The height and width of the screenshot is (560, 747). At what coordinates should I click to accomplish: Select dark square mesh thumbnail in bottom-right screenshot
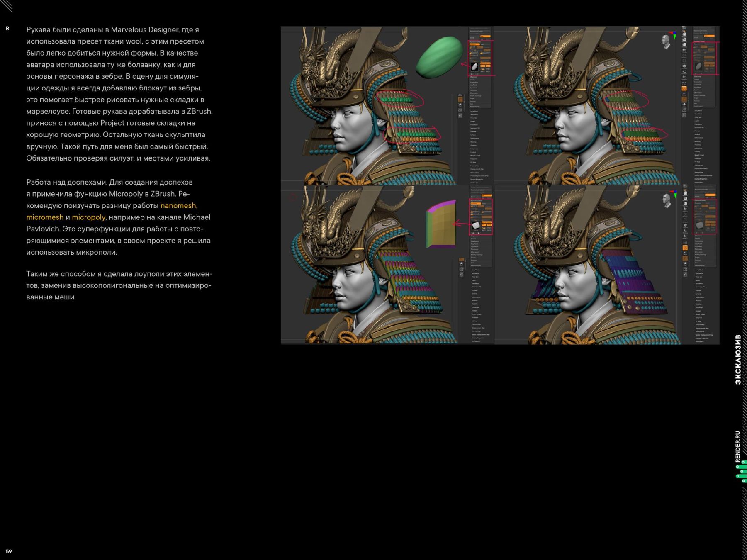[x=699, y=225]
